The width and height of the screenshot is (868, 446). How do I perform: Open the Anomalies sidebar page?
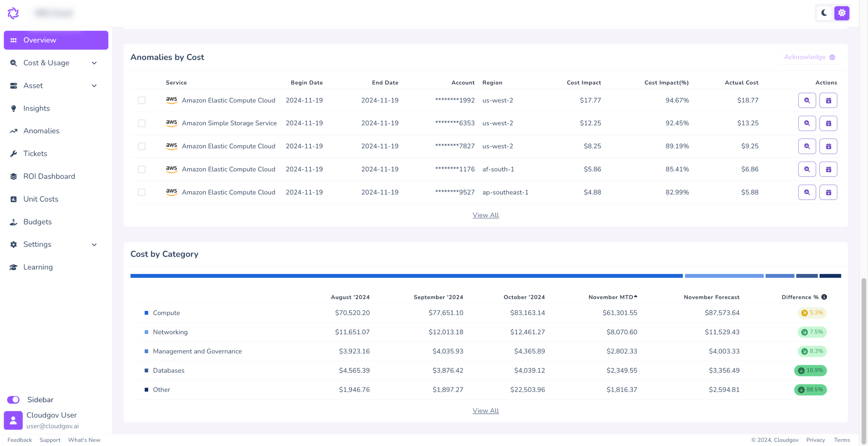tap(41, 131)
